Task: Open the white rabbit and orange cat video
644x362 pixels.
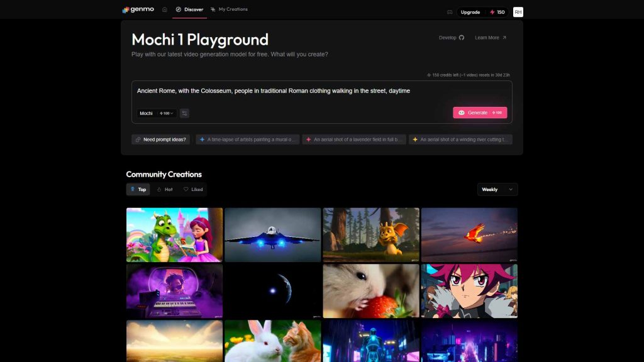Action: [273, 341]
